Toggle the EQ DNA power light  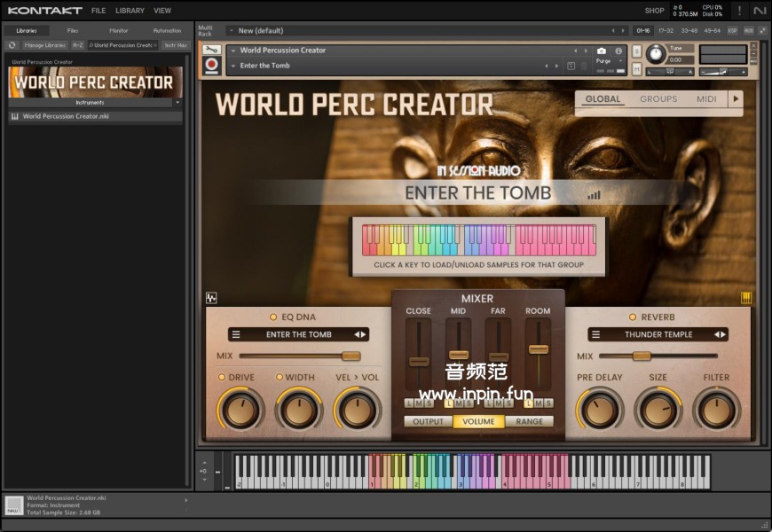click(273, 317)
